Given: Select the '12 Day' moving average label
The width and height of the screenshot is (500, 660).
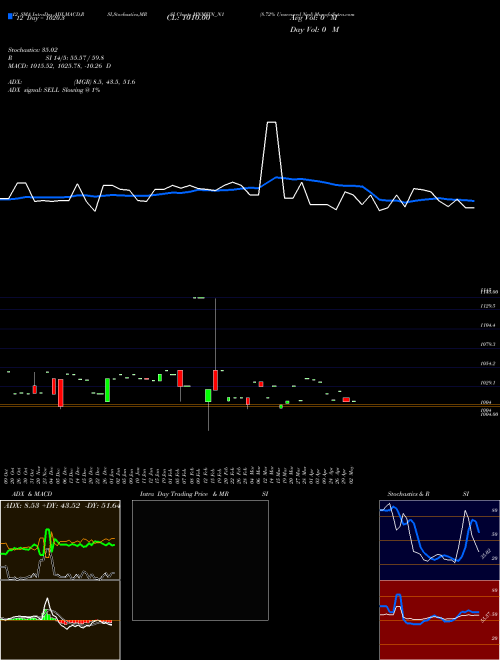Looking at the screenshot, I should pos(39,18).
